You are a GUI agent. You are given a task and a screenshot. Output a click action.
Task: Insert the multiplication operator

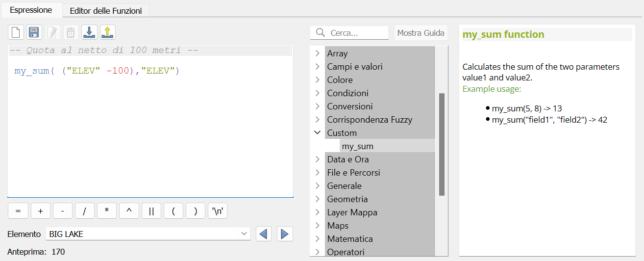[107, 211]
